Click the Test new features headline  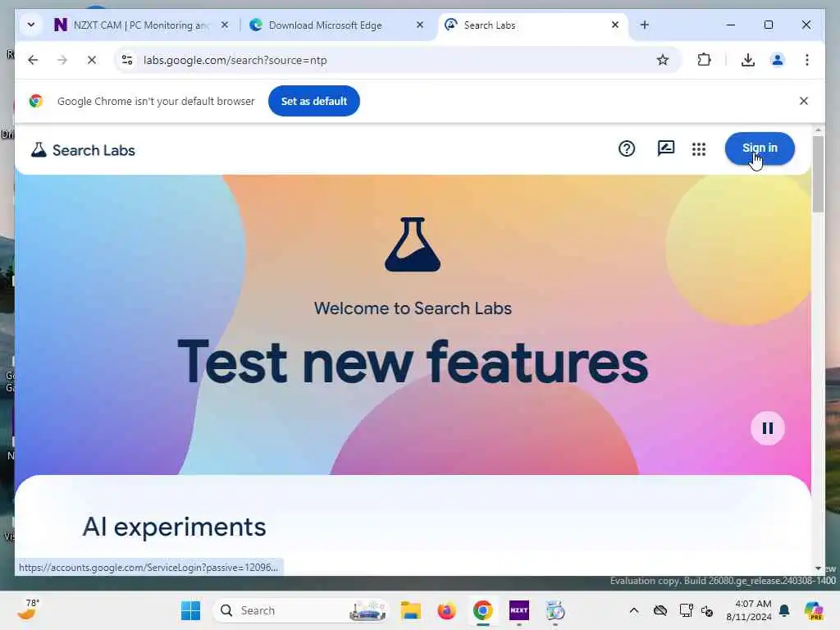(413, 363)
